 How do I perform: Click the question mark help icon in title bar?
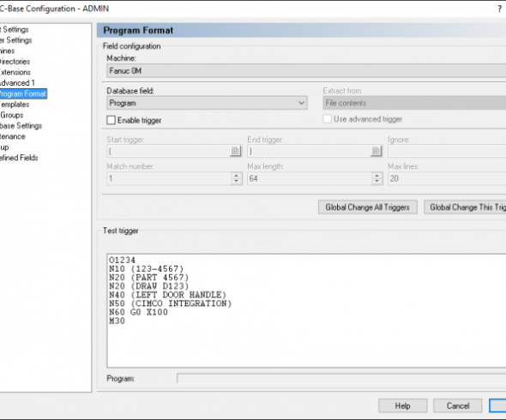point(499,9)
